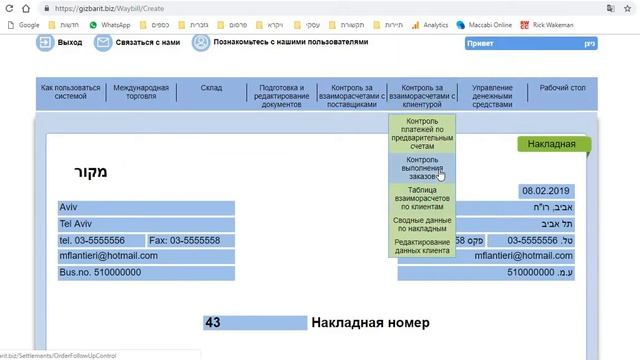Click the Накладная номер label
The image size is (640, 360).
tap(370, 322)
